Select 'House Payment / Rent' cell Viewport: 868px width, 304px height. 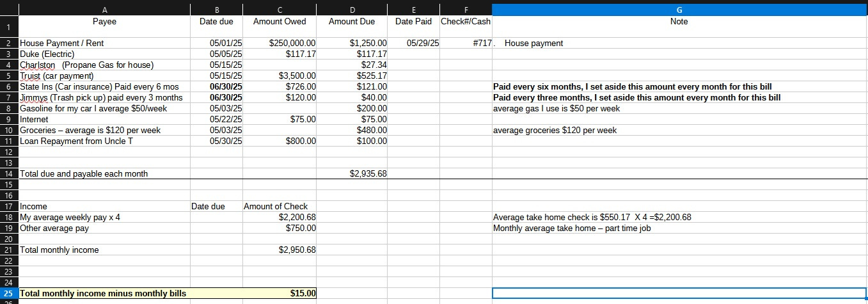[104, 44]
